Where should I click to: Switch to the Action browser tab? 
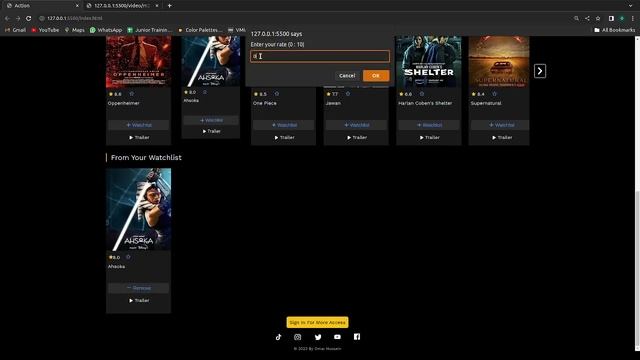coord(41,6)
